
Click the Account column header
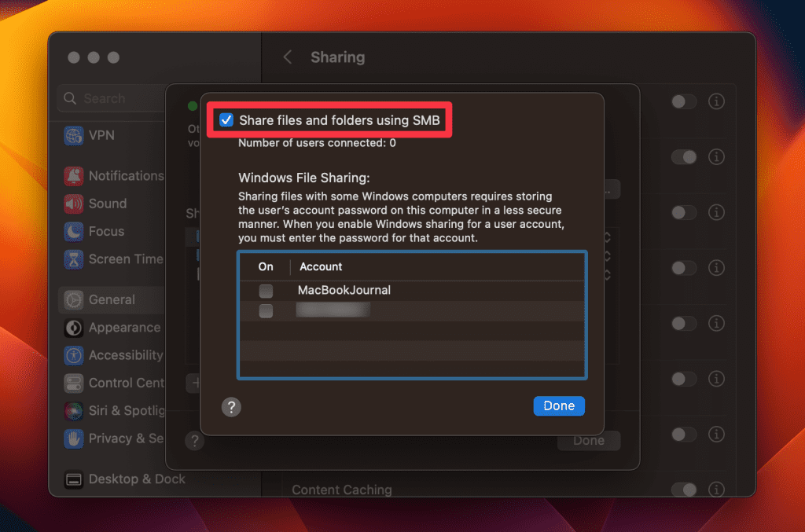tap(321, 266)
